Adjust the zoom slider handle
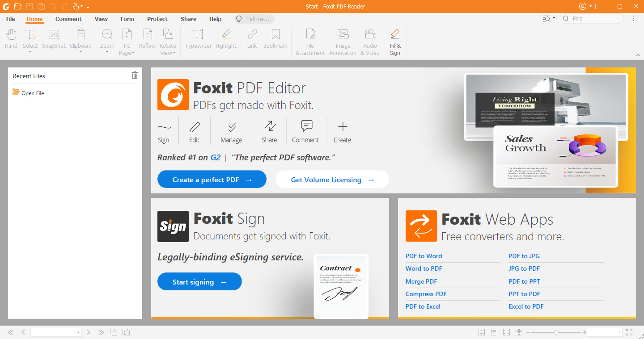Screen dimensions: 644x339 point(556,332)
